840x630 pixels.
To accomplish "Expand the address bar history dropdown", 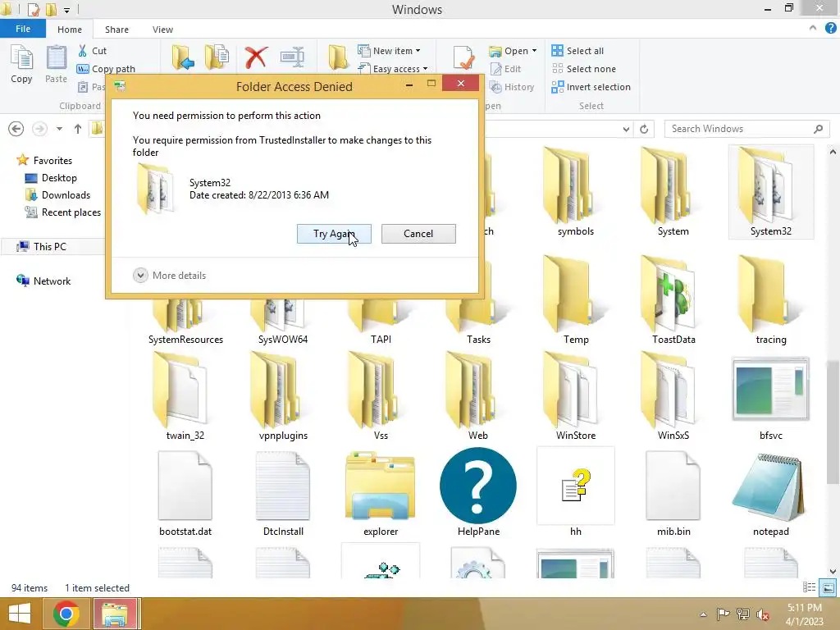I will click(626, 129).
